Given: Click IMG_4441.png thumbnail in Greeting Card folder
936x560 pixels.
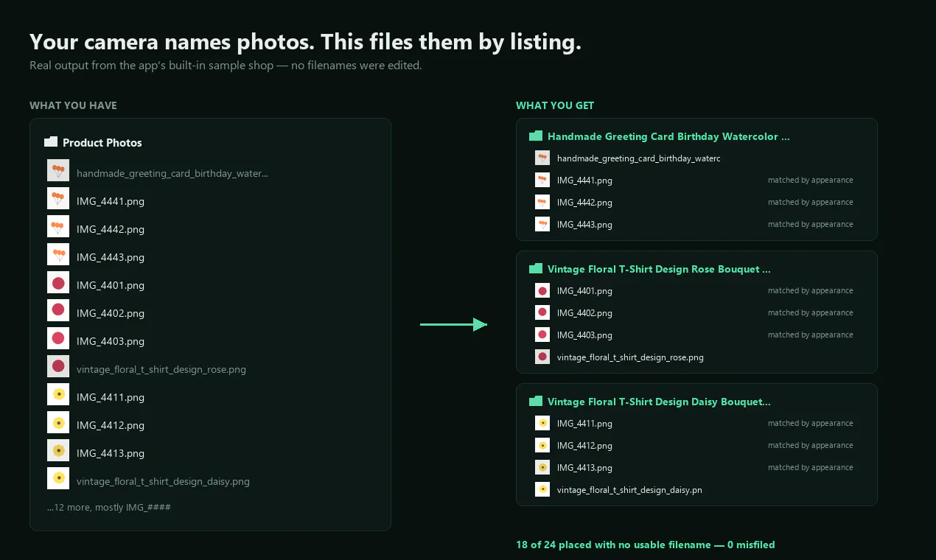Looking at the screenshot, I should (x=542, y=181).
